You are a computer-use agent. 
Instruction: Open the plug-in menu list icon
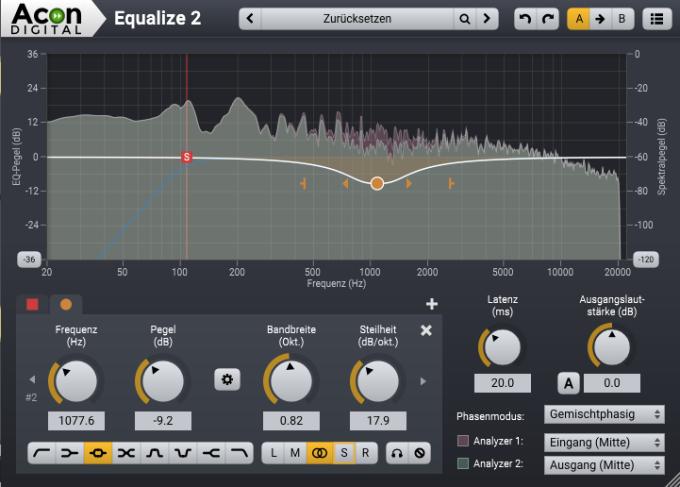coord(657,19)
